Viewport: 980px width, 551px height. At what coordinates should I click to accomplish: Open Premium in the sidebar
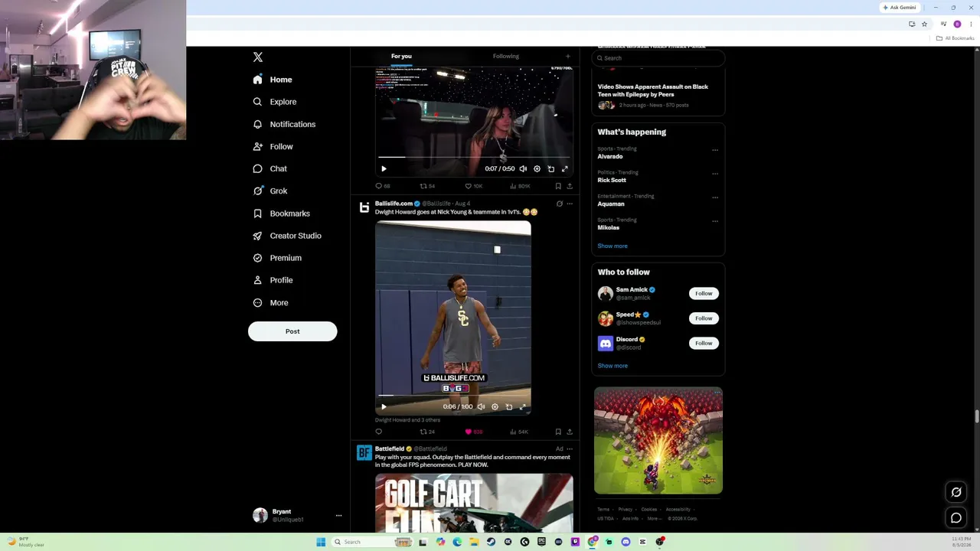[x=277, y=258]
